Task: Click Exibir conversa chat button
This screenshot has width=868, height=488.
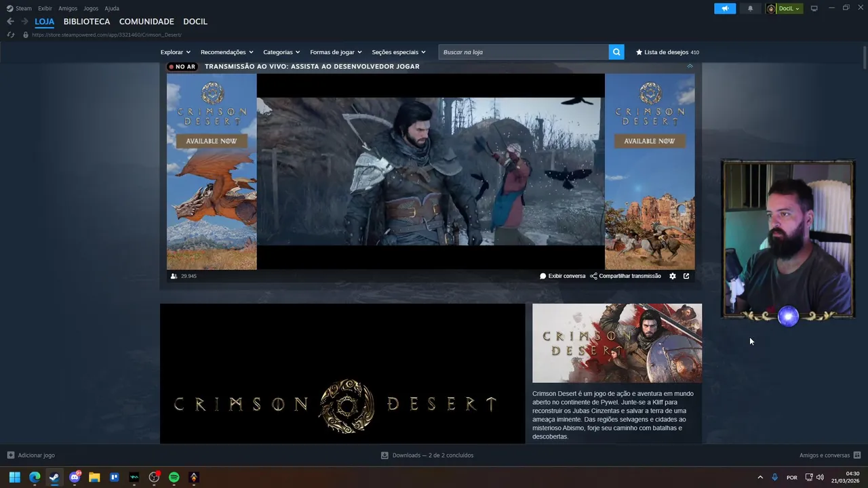Action: click(562, 277)
